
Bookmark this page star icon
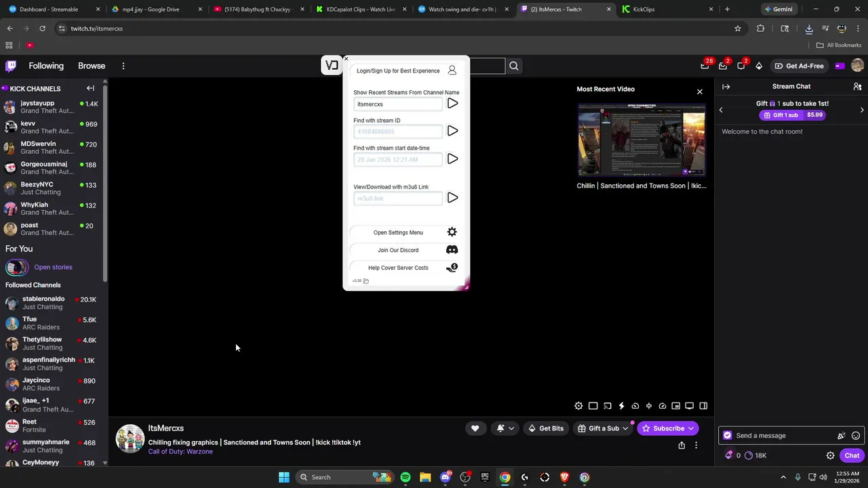pyautogui.click(x=738, y=28)
